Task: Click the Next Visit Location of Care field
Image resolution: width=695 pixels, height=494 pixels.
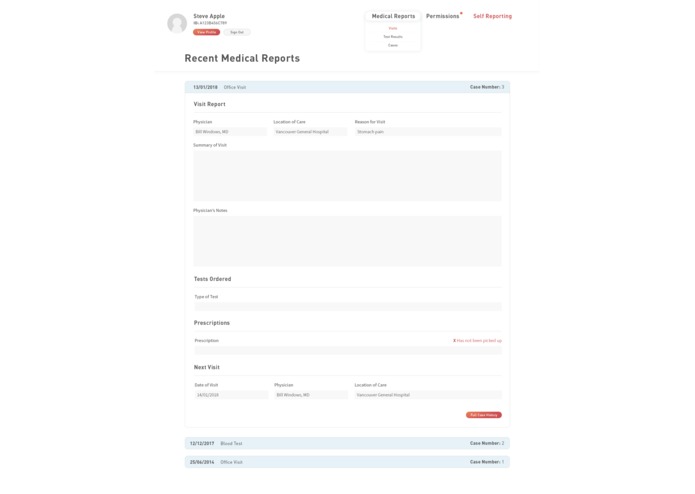Action: [428, 395]
